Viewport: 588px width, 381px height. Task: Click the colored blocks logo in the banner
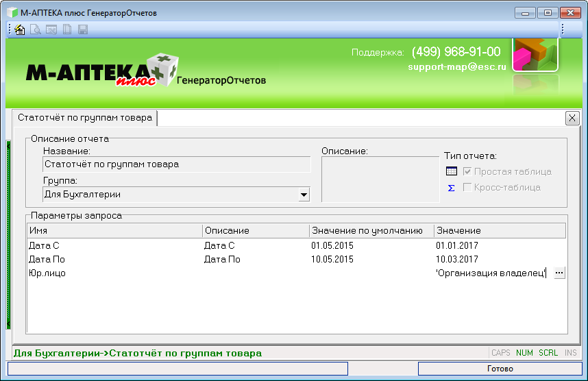pyautogui.click(x=535, y=55)
